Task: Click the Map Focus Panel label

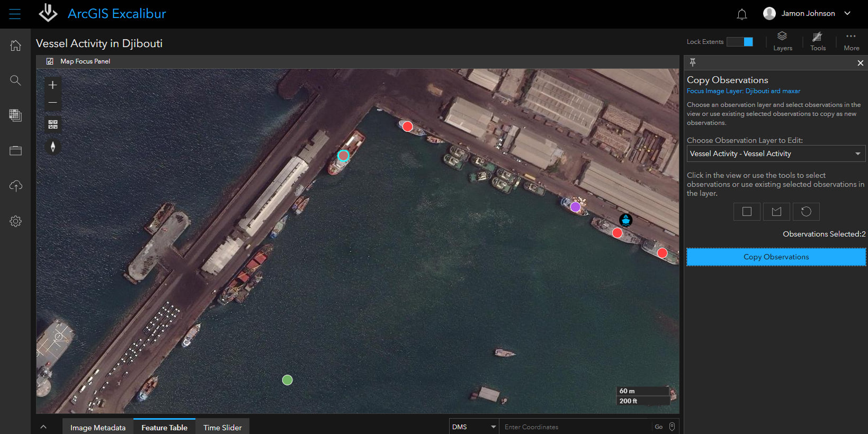Action: (85, 61)
